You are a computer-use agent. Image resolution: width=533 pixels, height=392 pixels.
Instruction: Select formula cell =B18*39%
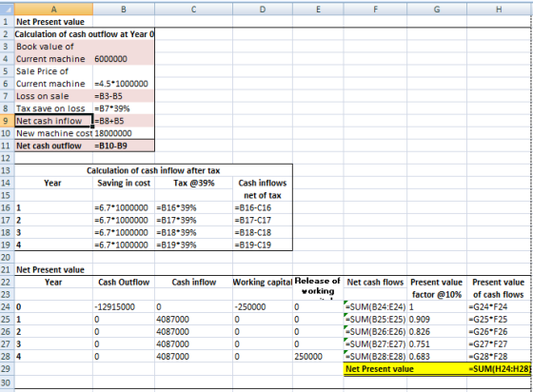(194, 232)
